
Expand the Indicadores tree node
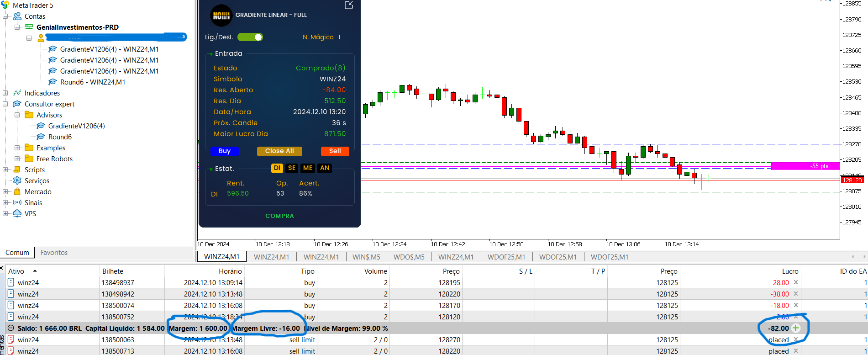pyautogui.click(x=5, y=93)
